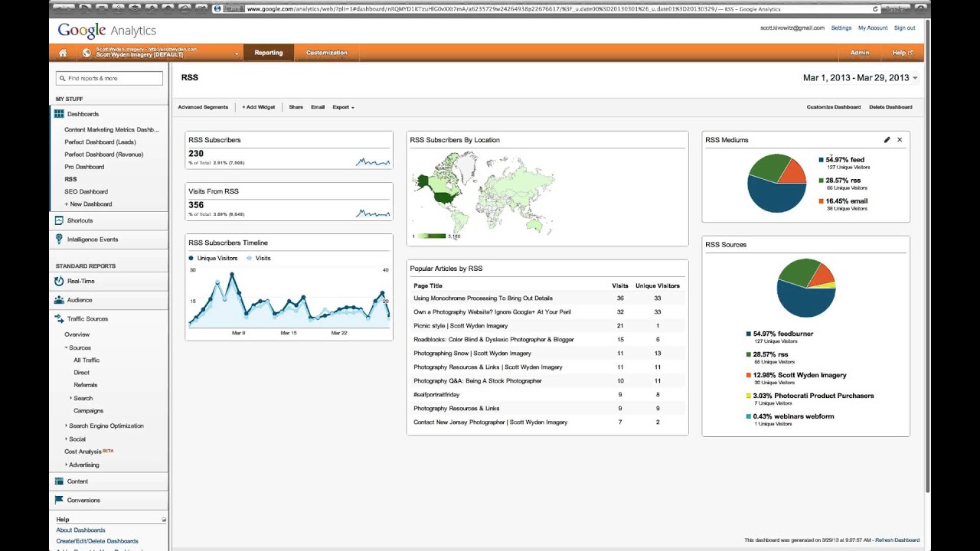Click the globe icon beside account name
The image size is (980, 551).
tap(87, 53)
